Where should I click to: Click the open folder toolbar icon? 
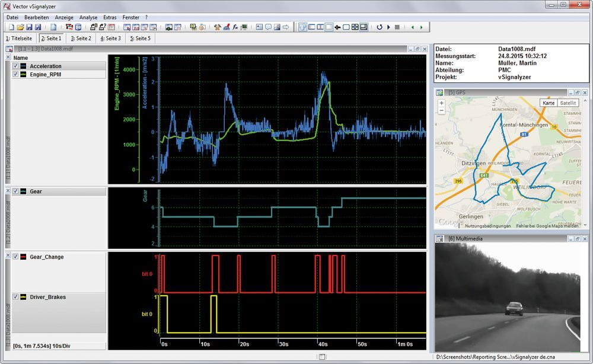(20, 27)
